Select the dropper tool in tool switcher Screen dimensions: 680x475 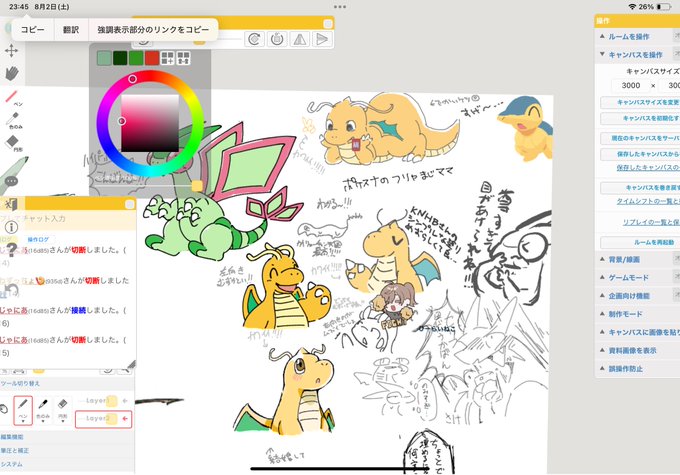click(x=42, y=409)
